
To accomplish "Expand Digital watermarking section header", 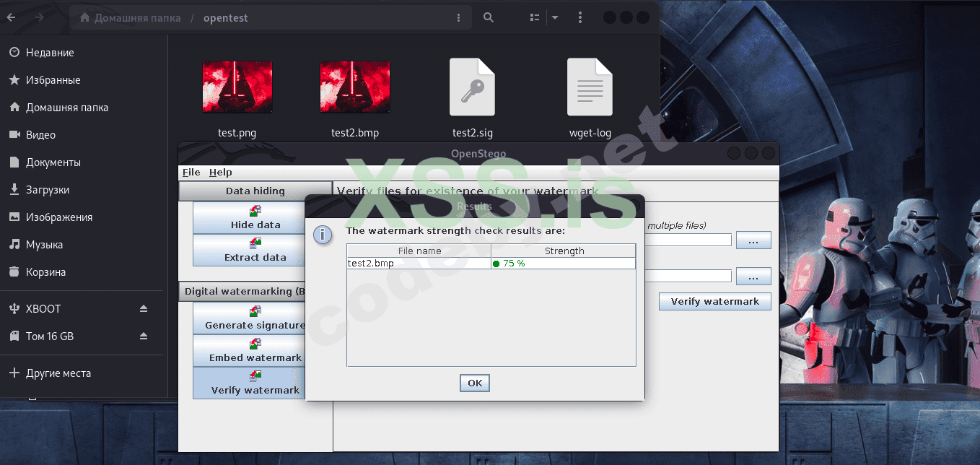I will [242, 292].
